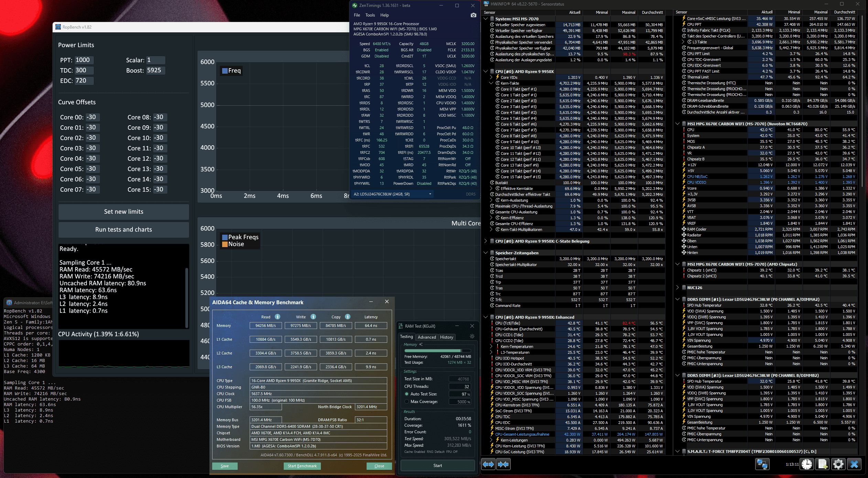
Task: Start logging with the sheet plus icon
Action: tap(823, 464)
